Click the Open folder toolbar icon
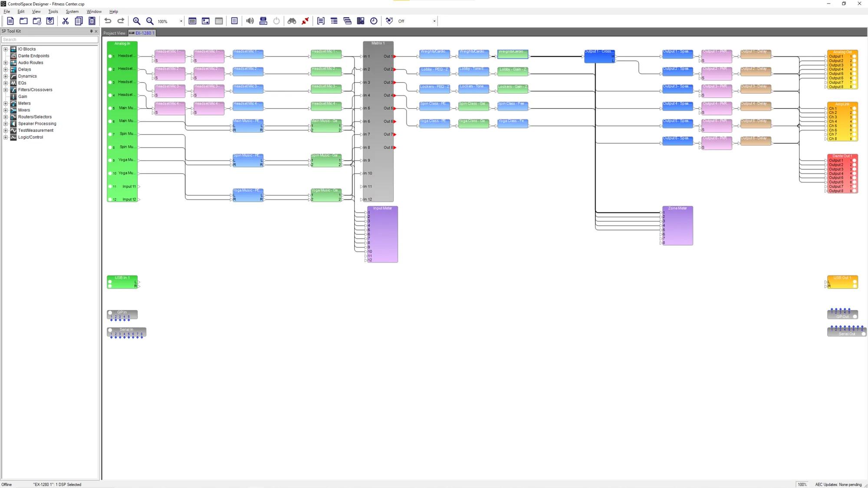Screen dimensions: 868x488 [x=23, y=21]
